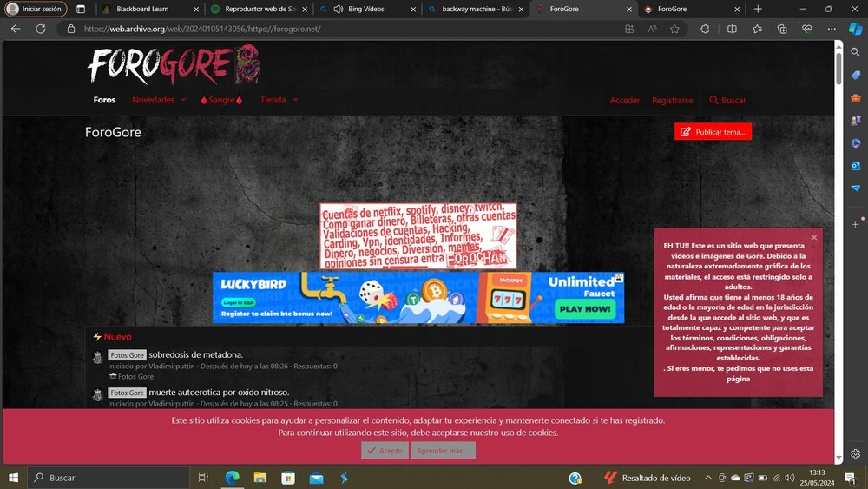868x489 pixels.
Task: Open a new browser tab
Action: click(x=758, y=9)
